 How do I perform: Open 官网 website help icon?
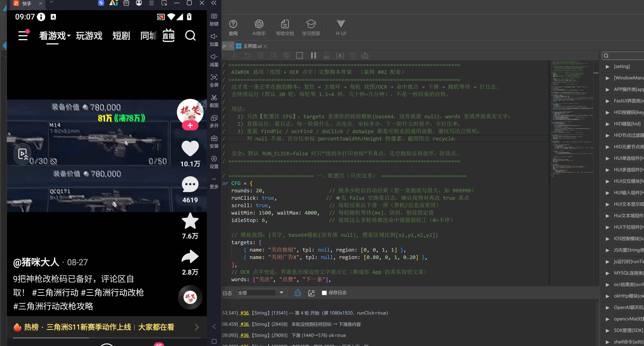click(233, 27)
